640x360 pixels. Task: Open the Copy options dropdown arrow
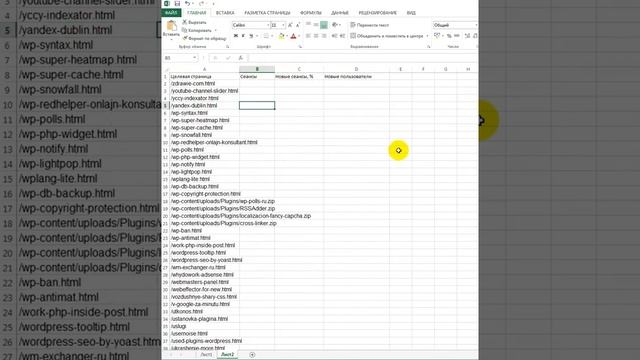(216, 30)
